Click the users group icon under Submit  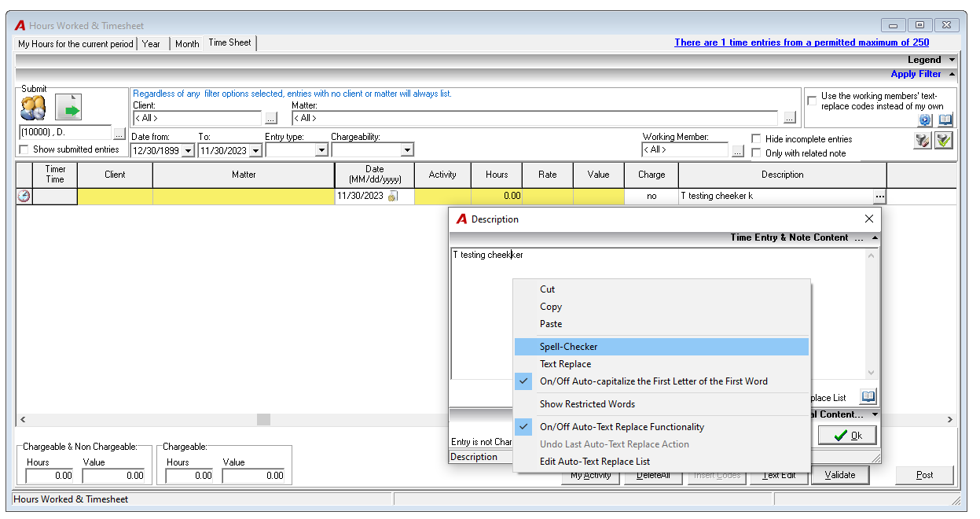coord(34,107)
